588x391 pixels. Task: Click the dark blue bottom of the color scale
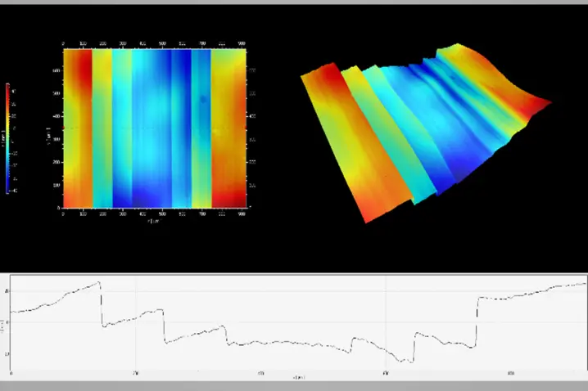8,190
